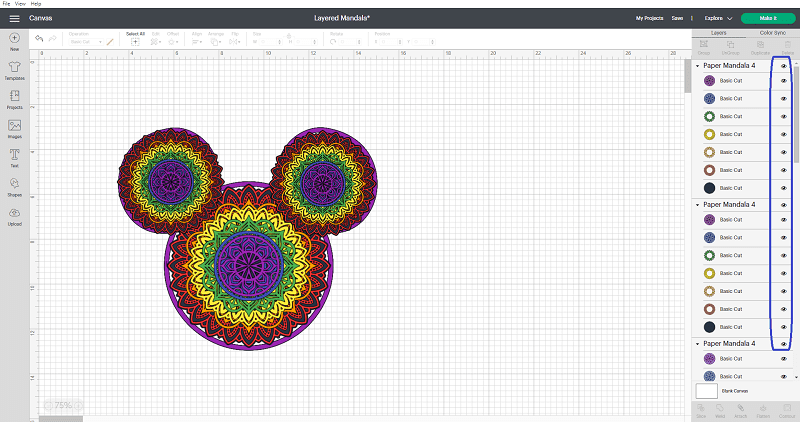Click the Layered Mandala project title
The width and height of the screenshot is (800, 422).
click(x=342, y=18)
